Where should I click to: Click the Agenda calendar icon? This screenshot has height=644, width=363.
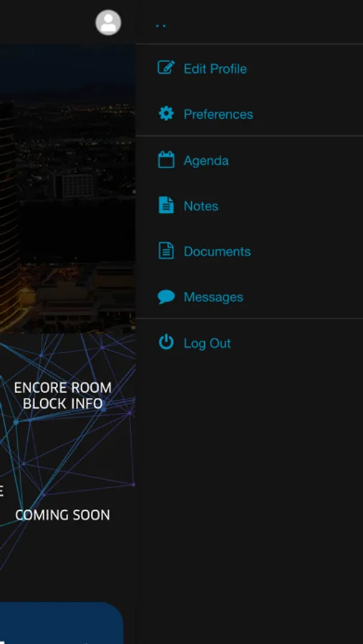tap(166, 160)
